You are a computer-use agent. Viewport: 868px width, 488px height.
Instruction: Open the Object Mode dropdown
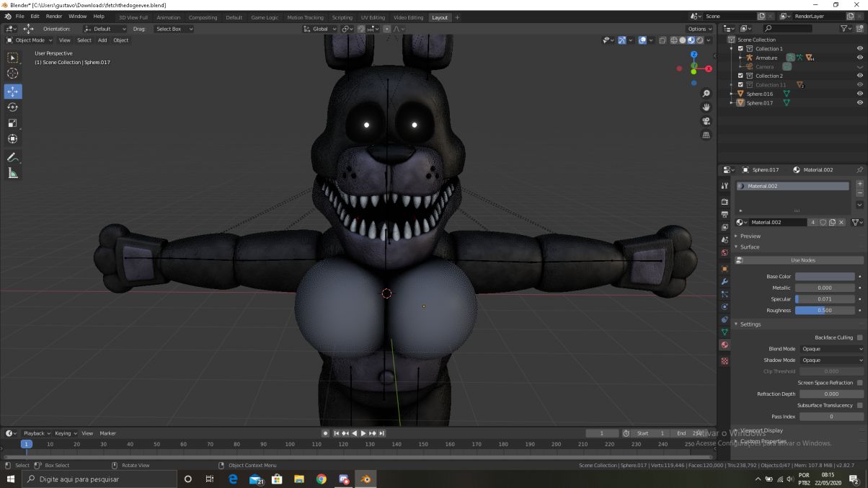[28, 40]
